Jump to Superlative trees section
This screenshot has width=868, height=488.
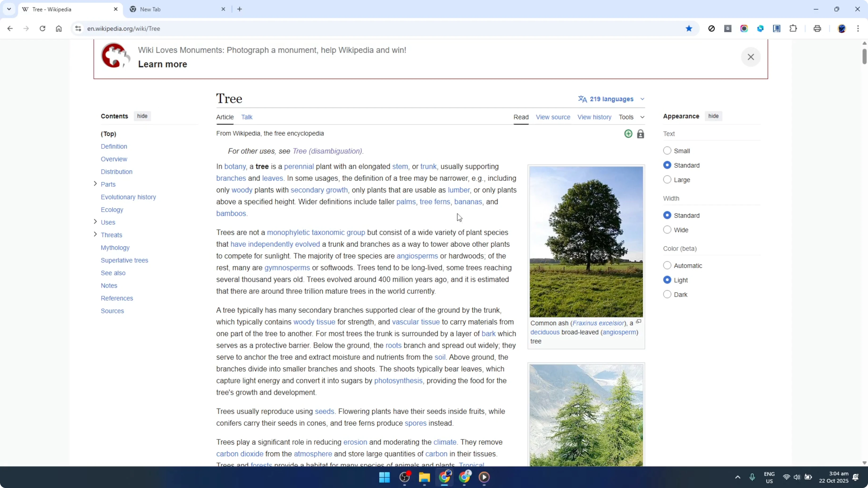click(124, 260)
